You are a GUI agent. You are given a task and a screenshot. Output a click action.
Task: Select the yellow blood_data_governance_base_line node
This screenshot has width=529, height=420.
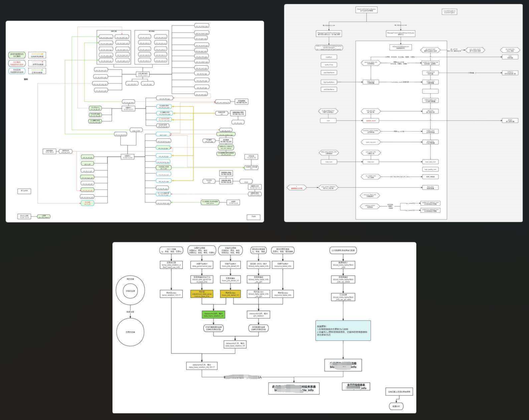click(201, 294)
